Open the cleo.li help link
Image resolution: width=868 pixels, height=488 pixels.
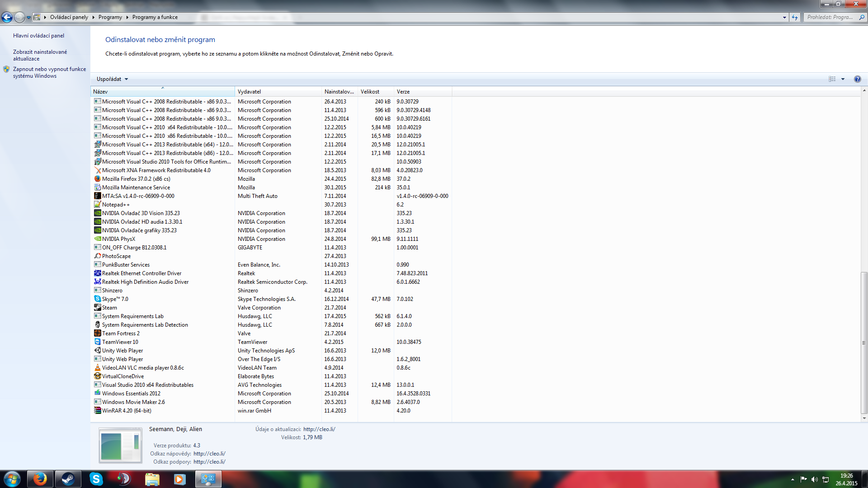209,454
